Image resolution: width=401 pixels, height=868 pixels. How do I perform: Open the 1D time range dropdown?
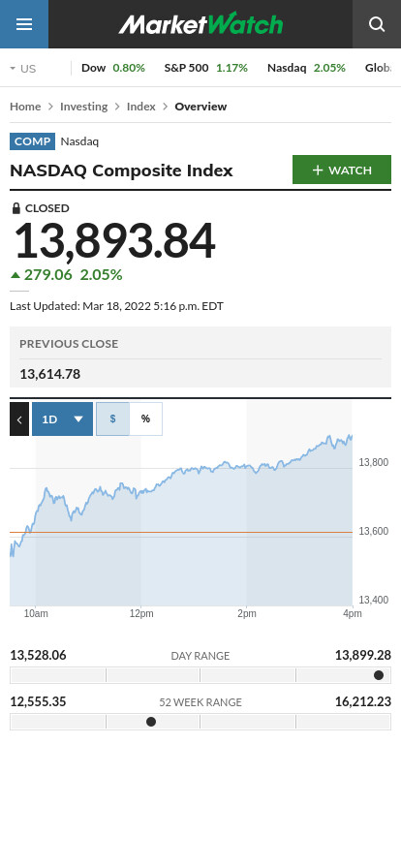[x=63, y=419]
